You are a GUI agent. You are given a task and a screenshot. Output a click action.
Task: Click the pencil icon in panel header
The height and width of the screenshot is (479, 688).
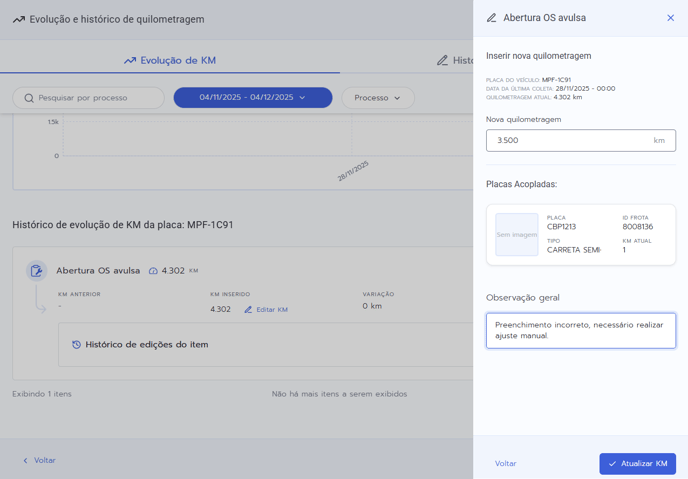pos(491,18)
